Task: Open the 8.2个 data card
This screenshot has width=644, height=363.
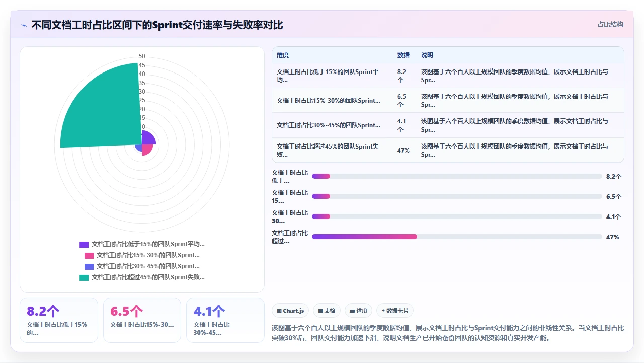Action: (59, 320)
